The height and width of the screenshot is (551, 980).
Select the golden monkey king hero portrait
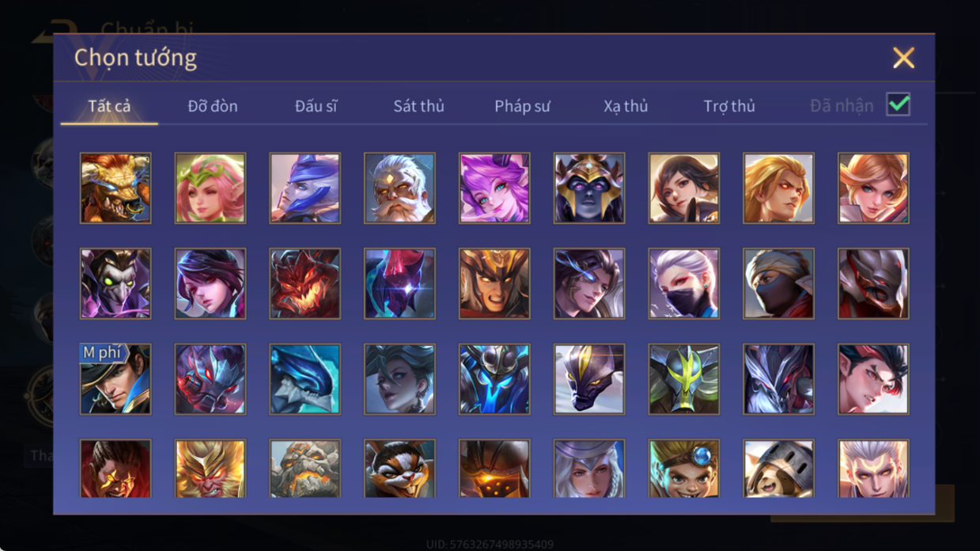point(210,469)
